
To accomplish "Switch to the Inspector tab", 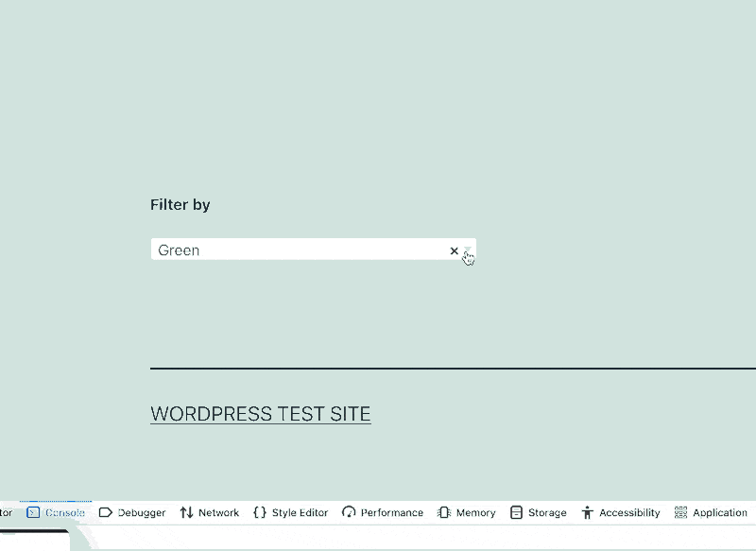I will click(7, 512).
